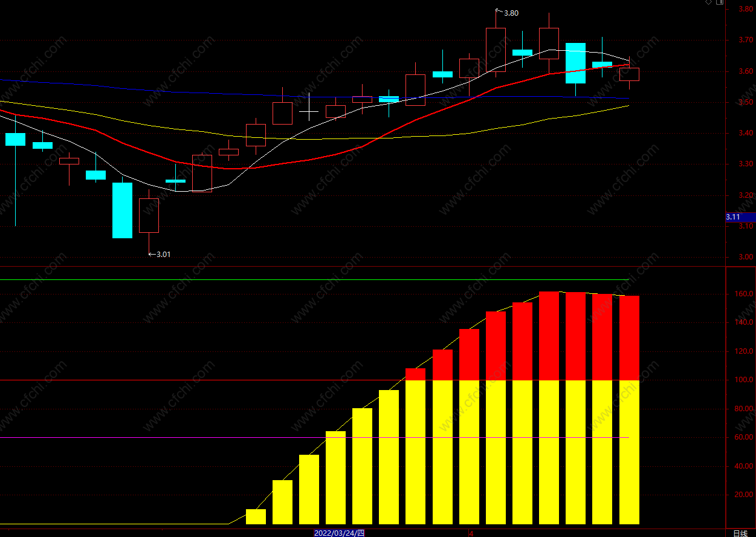The width and height of the screenshot is (756, 537).
Task: Click 20.00 on the indicator axis
Action: (743, 495)
